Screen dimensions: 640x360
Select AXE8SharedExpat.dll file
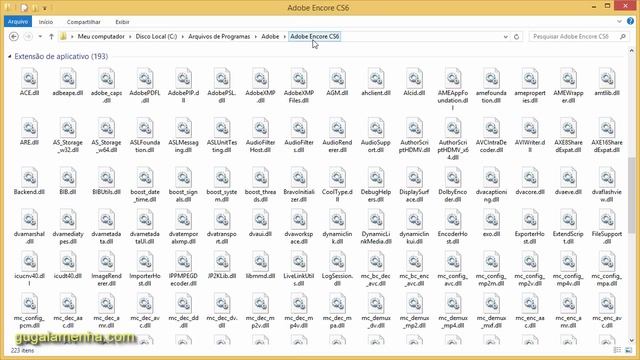pos(568,136)
